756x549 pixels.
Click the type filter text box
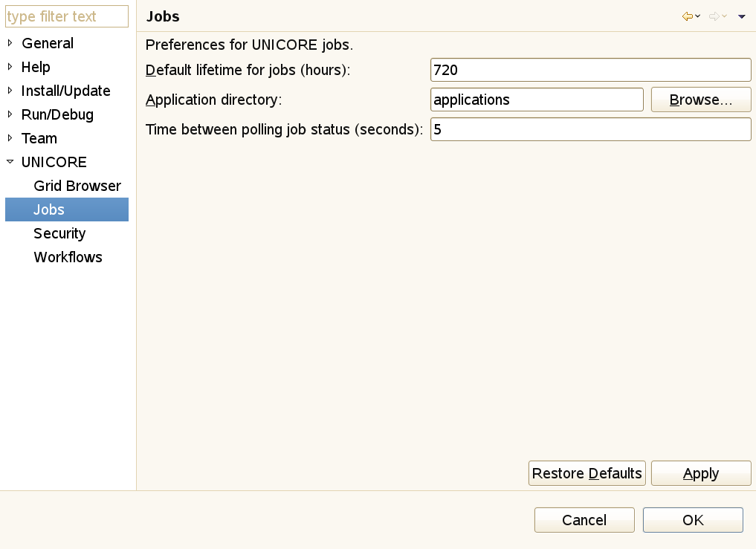(x=67, y=16)
